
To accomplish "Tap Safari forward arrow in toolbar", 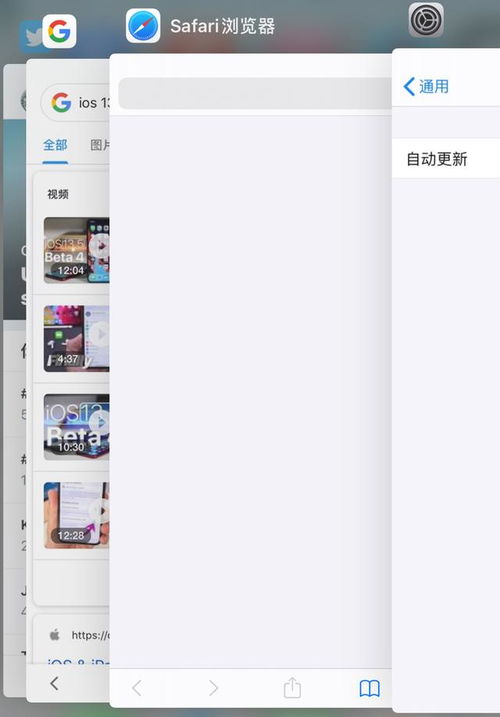I will 213,688.
